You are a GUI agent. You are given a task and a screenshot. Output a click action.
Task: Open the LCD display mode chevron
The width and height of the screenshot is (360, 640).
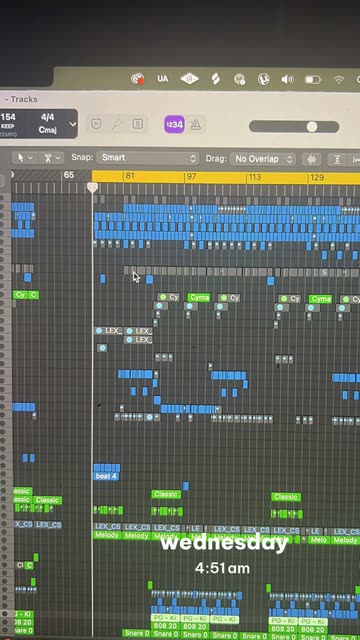coord(73,124)
